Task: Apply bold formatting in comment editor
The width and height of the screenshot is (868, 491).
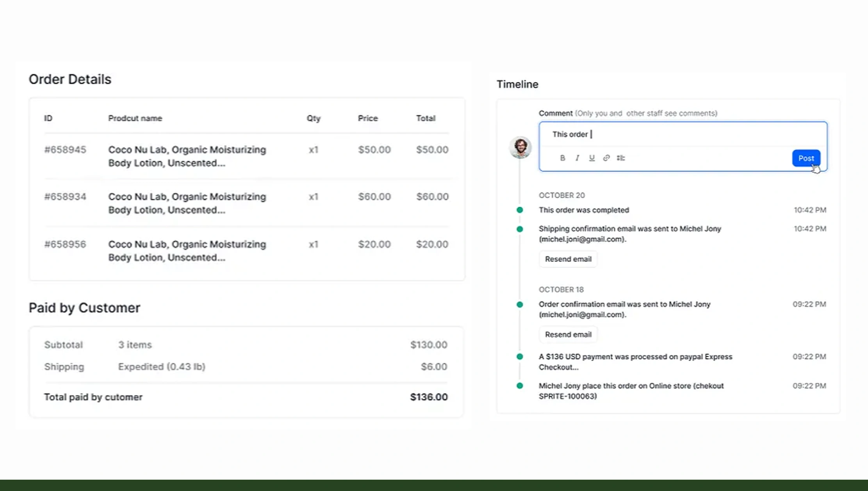Action: [562, 158]
